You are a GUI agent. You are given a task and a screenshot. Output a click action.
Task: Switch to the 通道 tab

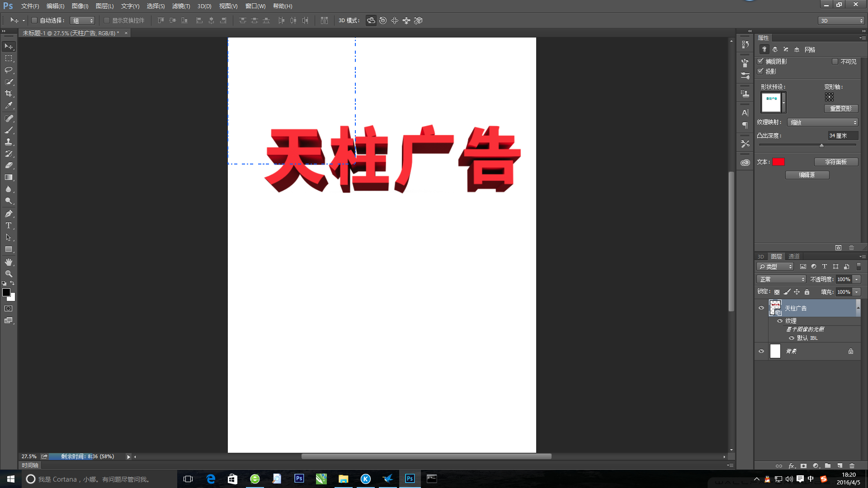coord(794,256)
